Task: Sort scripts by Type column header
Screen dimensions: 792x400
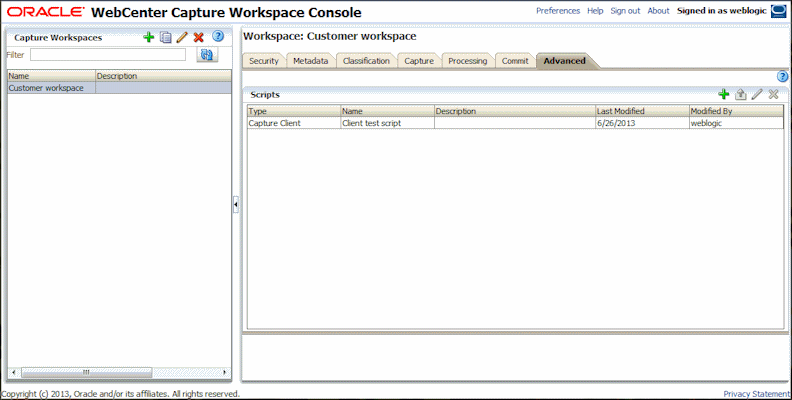Action: pyautogui.click(x=294, y=111)
